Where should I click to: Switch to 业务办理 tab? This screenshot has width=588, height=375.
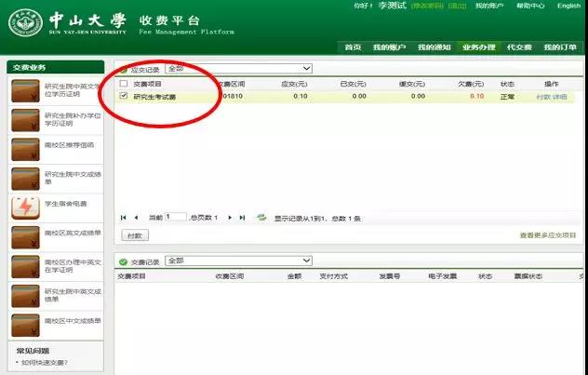click(x=479, y=47)
